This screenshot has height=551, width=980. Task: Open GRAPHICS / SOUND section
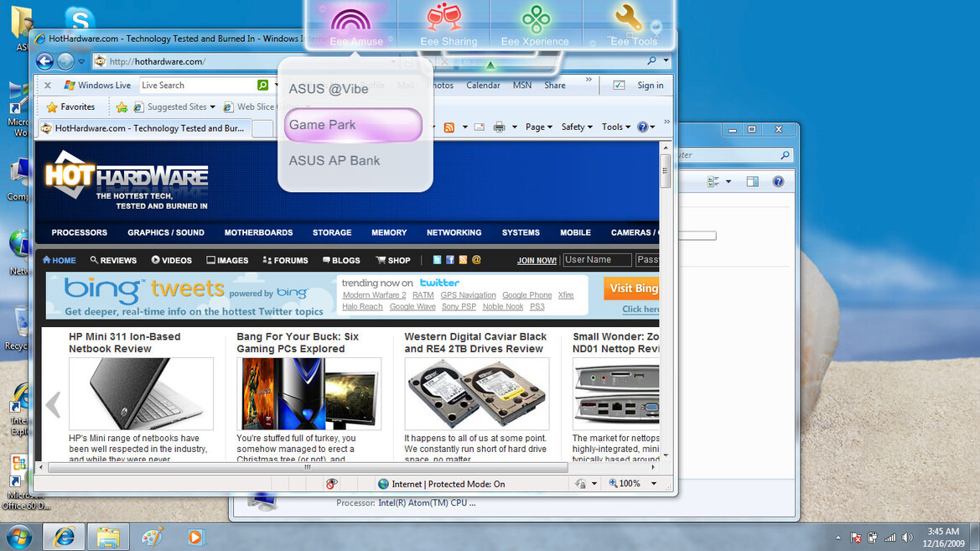166,232
